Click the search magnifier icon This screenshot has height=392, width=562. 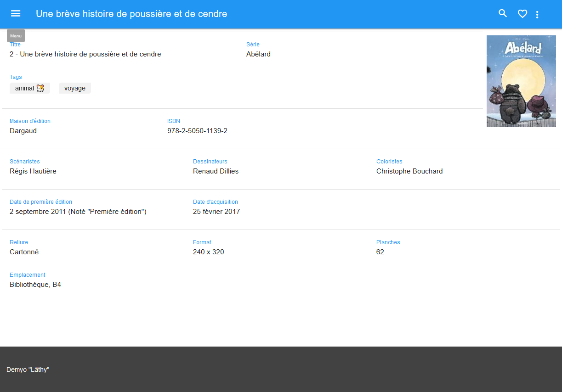pos(503,14)
